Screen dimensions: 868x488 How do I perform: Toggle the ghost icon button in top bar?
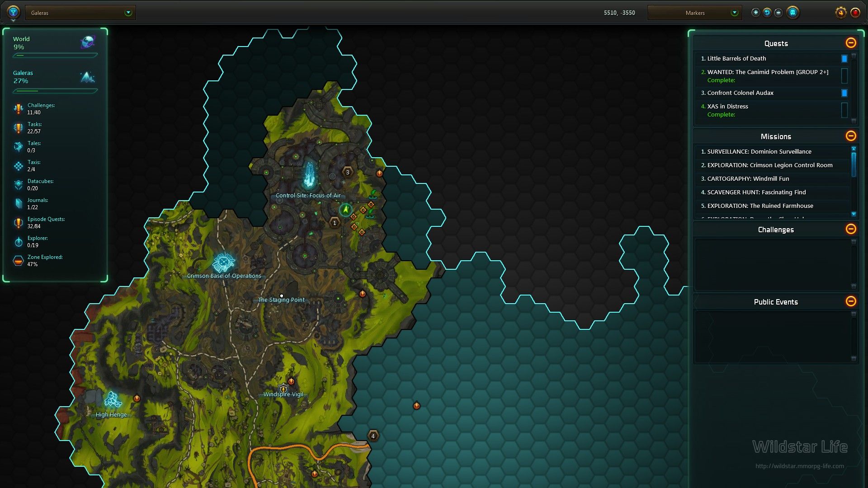[793, 13]
